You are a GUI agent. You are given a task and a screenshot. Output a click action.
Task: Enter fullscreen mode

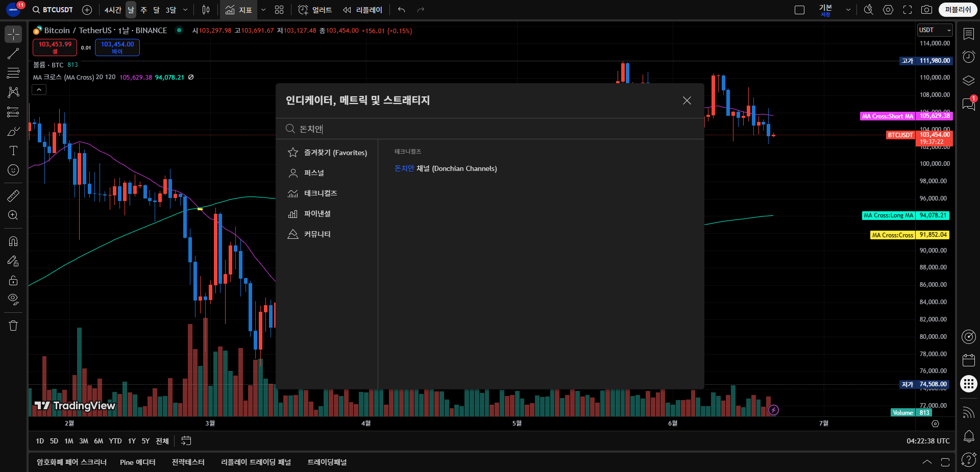908,10
